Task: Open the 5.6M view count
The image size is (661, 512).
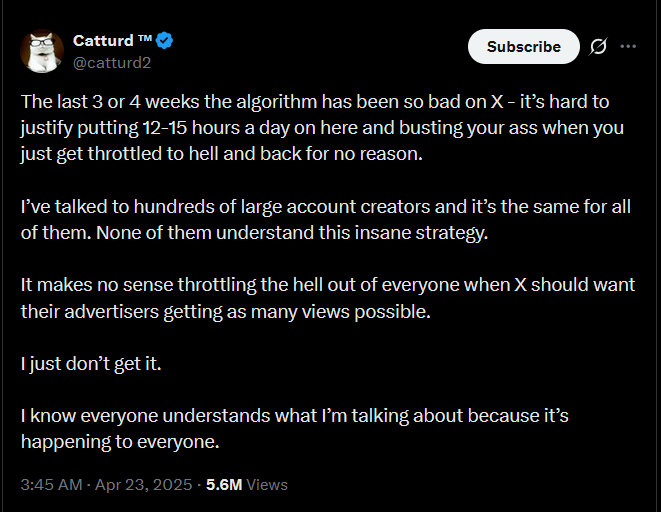Action: coord(224,485)
